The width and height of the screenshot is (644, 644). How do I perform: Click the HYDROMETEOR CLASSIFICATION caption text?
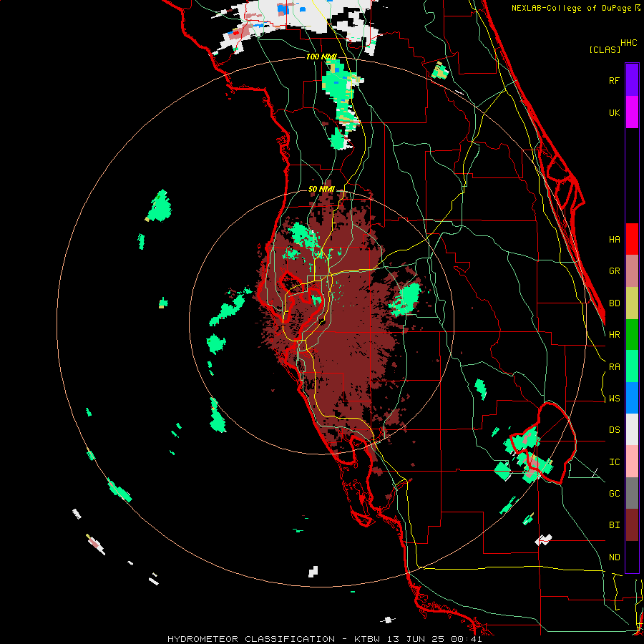coord(251,639)
